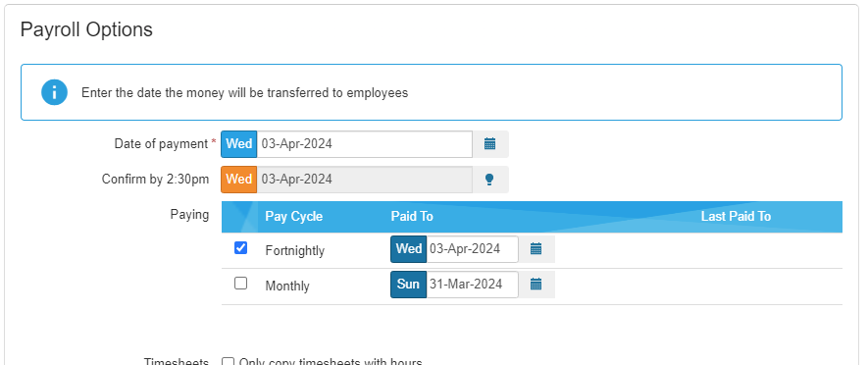Open calendar picker for Date of payment
Image resolution: width=868 pixels, height=365 pixels.
[490, 144]
